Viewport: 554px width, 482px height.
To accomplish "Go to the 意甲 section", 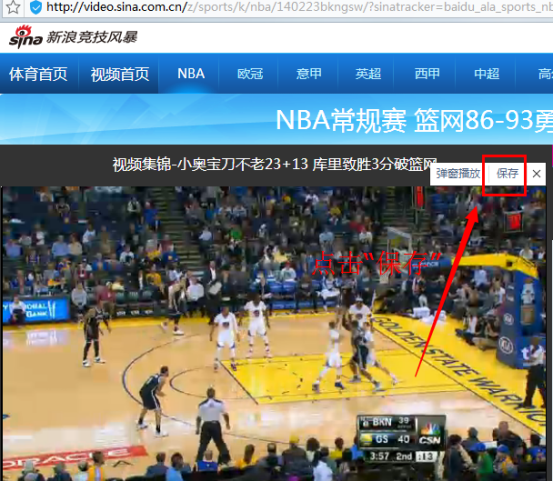I will tap(309, 74).
